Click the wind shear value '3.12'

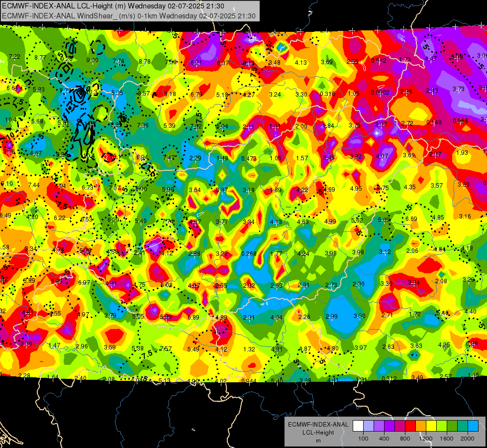pyautogui.click(x=385, y=251)
